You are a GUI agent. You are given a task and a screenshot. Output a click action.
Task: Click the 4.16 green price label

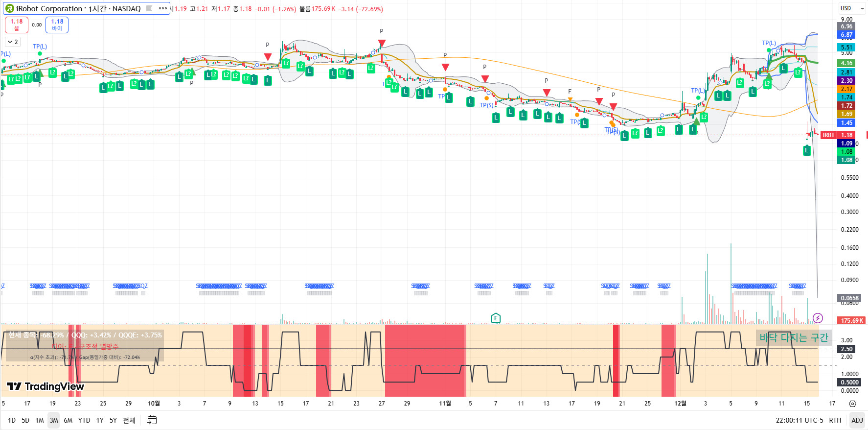(x=847, y=63)
